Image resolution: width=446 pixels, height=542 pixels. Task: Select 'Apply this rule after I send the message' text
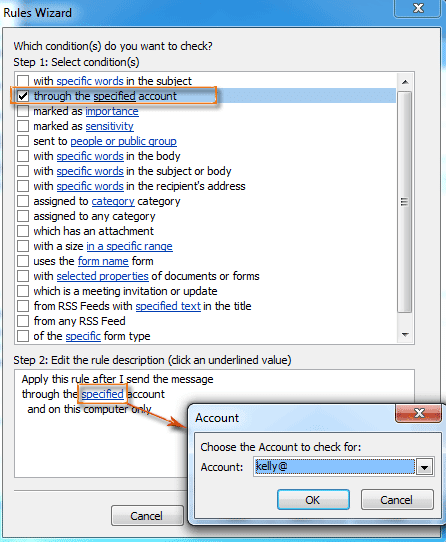pyautogui.click(x=118, y=379)
